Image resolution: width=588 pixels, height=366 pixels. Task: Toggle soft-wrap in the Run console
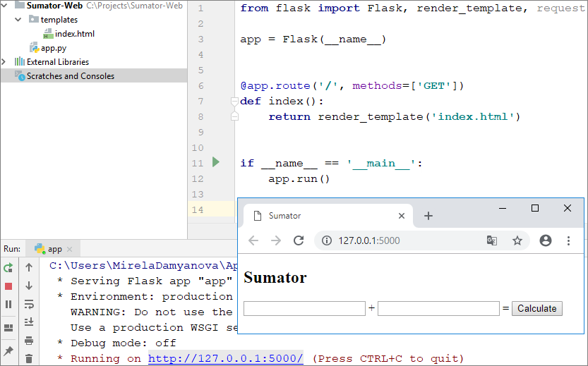point(29,305)
